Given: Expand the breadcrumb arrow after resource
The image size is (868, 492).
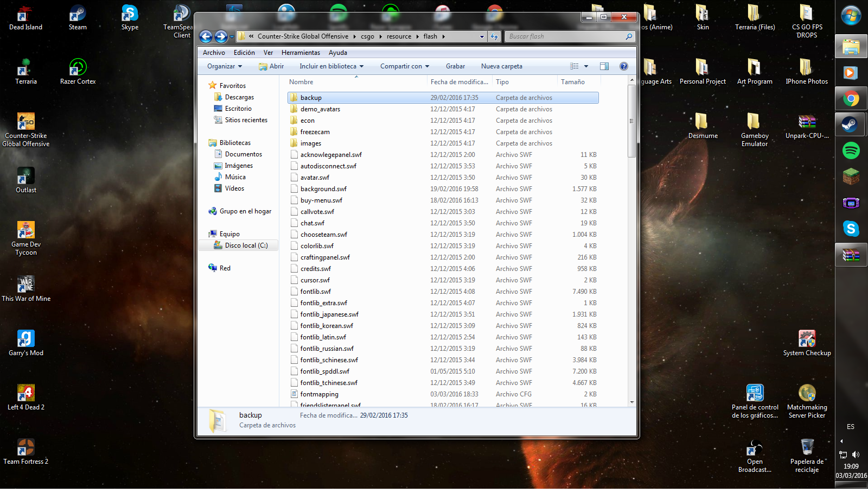Looking at the screenshot, I should click(418, 36).
